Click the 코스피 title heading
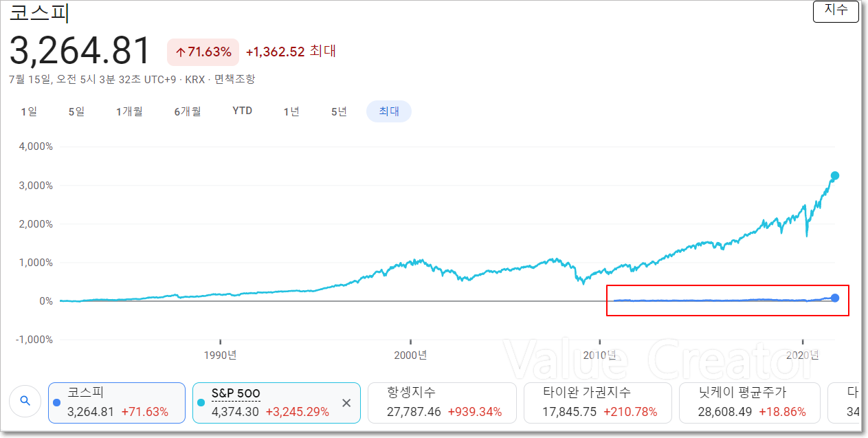Viewport: 868px width, 438px height. point(38,12)
